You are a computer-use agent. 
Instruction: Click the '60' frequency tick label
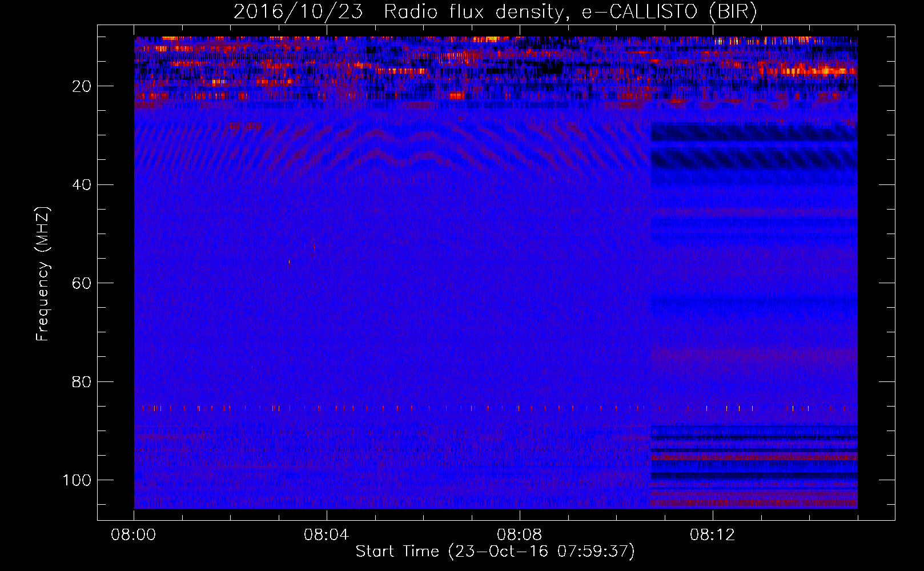[x=82, y=283]
